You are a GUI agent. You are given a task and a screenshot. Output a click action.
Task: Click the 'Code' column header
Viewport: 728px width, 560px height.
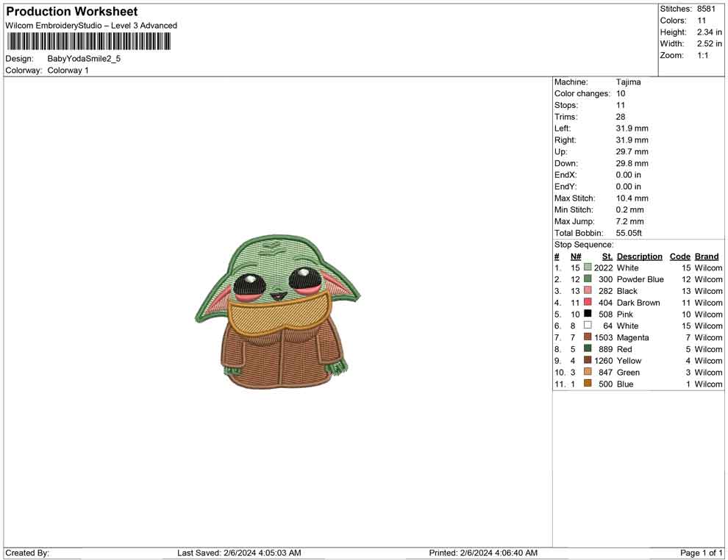click(x=680, y=256)
